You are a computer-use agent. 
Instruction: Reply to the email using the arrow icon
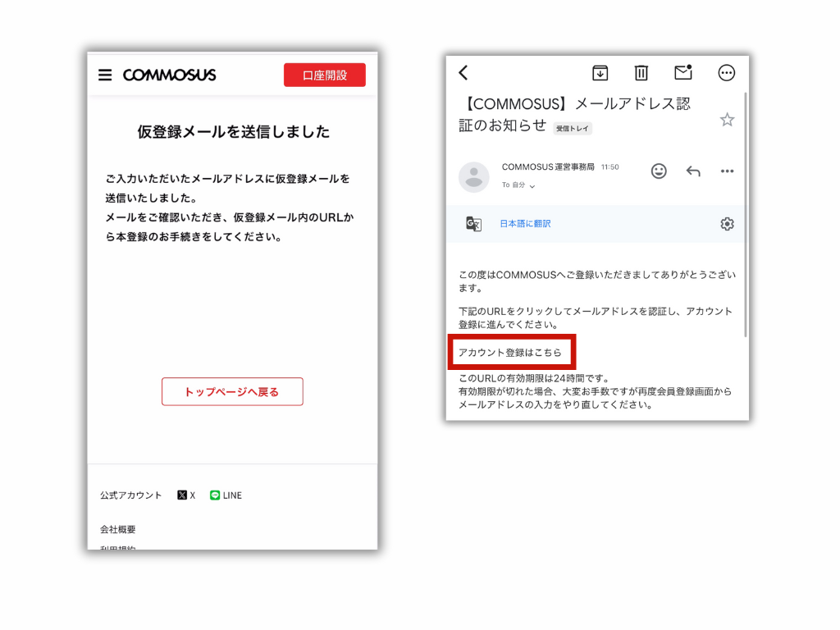pos(693,171)
